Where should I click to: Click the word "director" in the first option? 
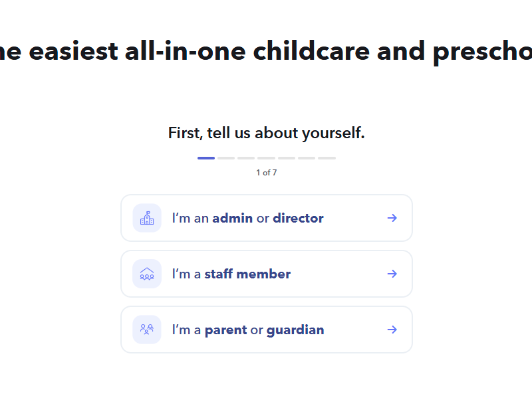298,218
